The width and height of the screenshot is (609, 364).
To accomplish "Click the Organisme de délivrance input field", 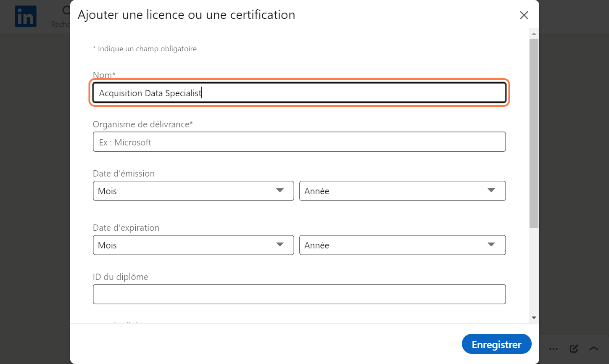I will (x=299, y=142).
